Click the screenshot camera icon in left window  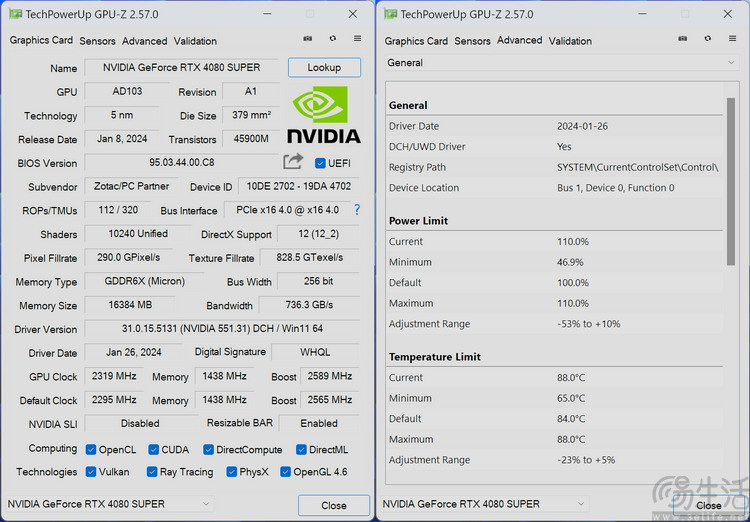point(308,39)
